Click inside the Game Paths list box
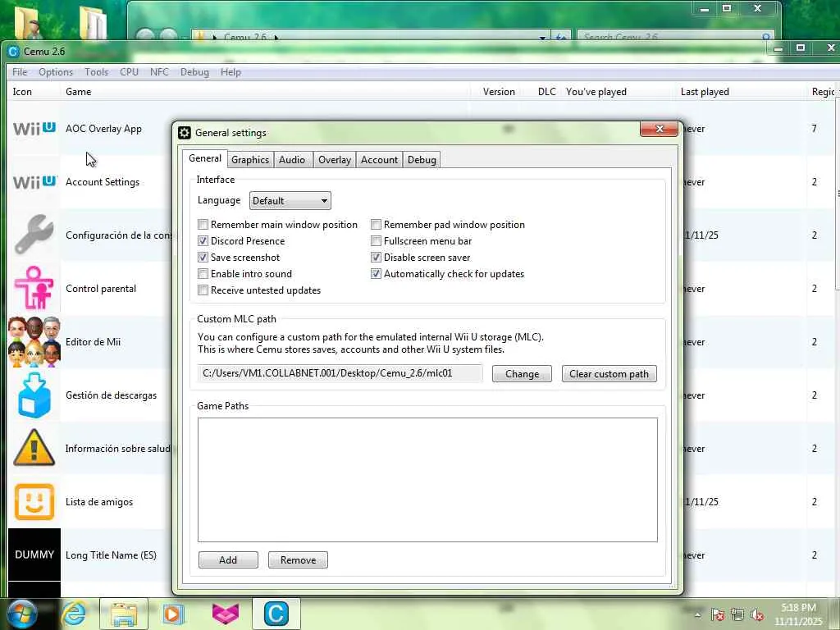Viewport: 840px width, 630px height. coord(427,480)
